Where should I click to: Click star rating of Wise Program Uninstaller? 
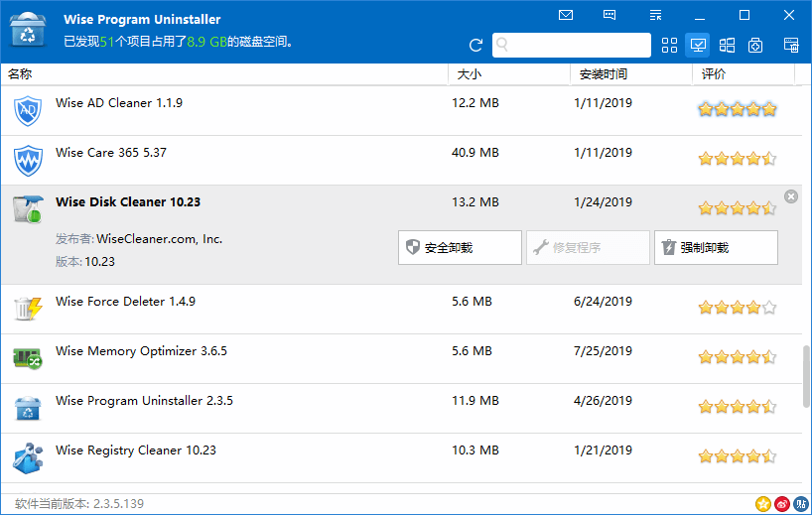pos(738,406)
